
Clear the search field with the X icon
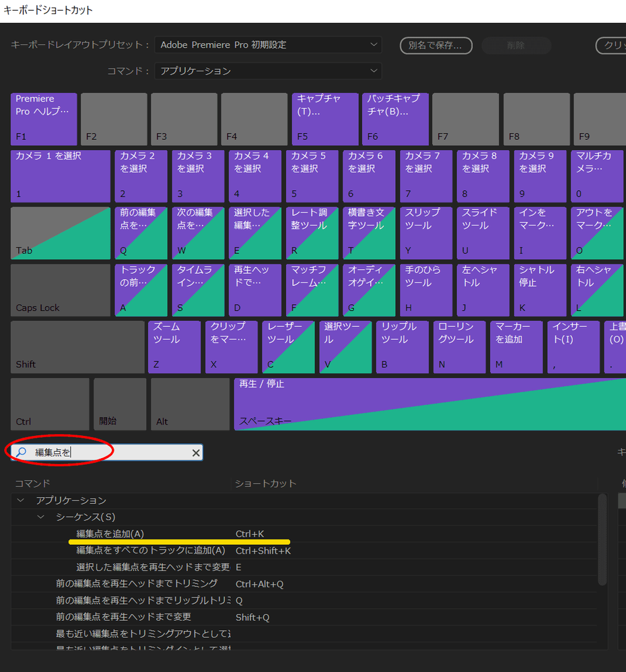[196, 453]
